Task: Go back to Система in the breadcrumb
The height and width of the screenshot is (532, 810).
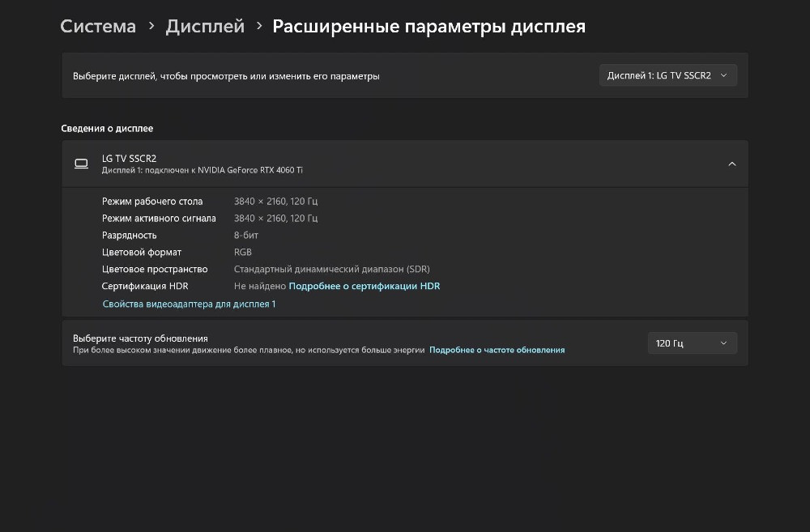Action: [98, 26]
